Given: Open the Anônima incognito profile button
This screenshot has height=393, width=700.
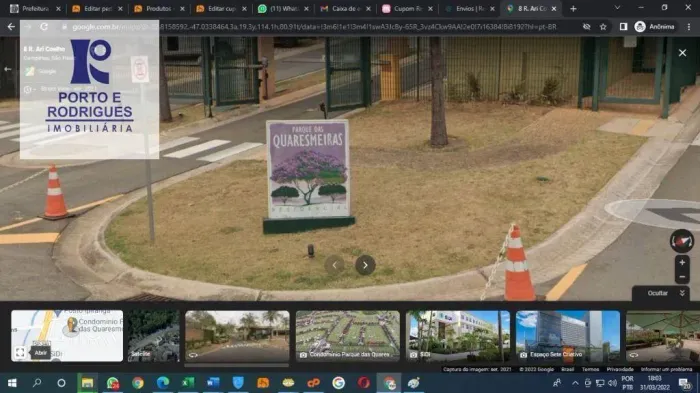Looking at the screenshot, I should pos(654,27).
